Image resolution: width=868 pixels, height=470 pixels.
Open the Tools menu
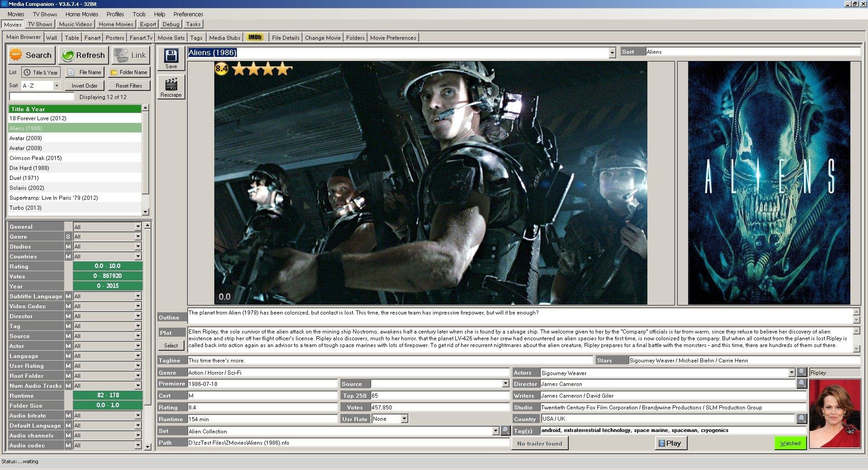139,14
